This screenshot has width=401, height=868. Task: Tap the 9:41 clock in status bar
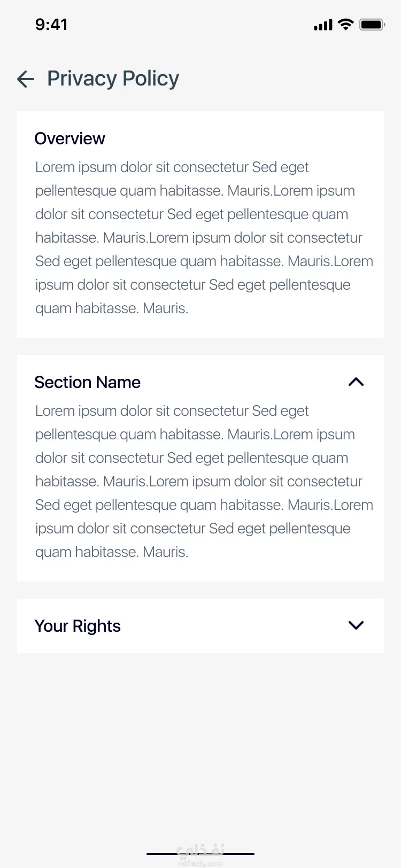click(x=51, y=24)
